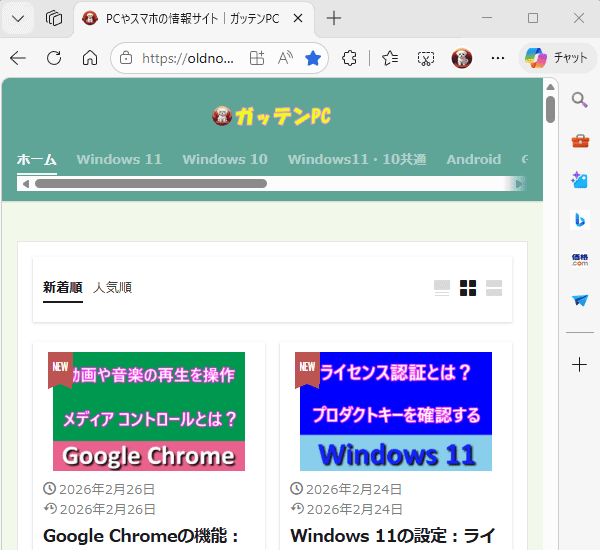The image size is (600, 550).
Task: Open the Windows 11 navigation item
Action: pyautogui.click(x=119, y=159)
